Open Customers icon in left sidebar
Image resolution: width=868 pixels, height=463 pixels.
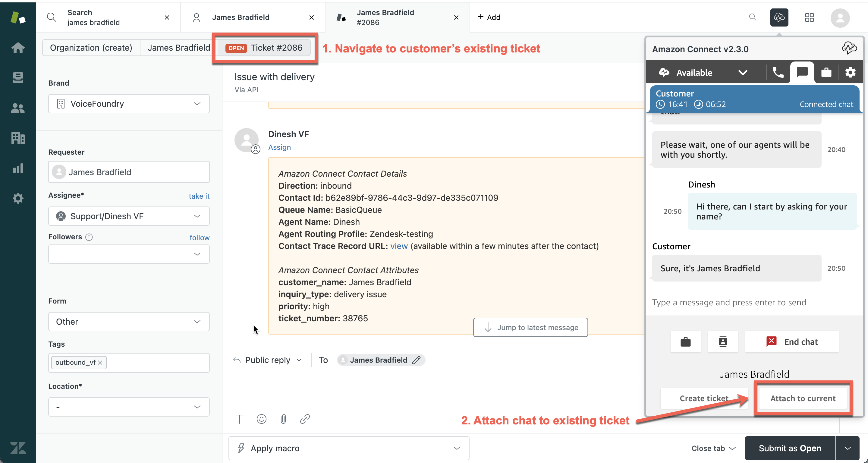click(x=18, y=108)
